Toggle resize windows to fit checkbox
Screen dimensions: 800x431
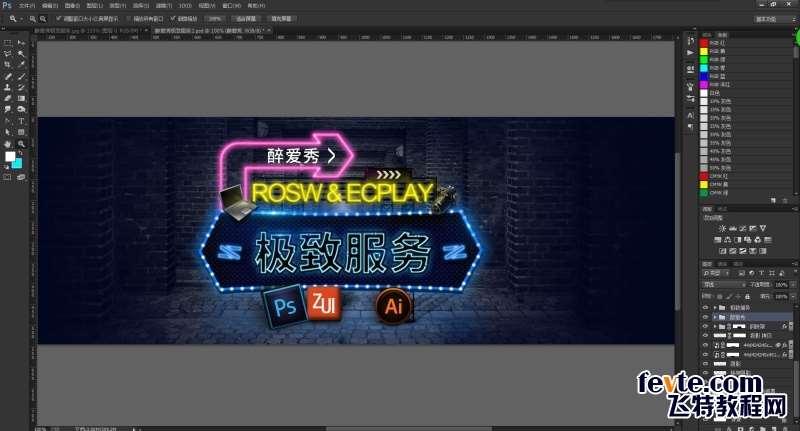pyautogui.click(x=59, y=19)
